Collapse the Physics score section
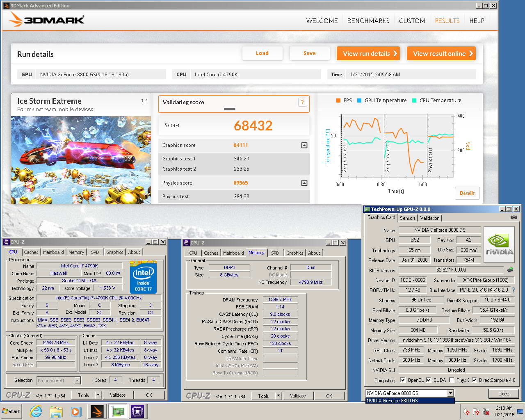 (x=304, y=183)
